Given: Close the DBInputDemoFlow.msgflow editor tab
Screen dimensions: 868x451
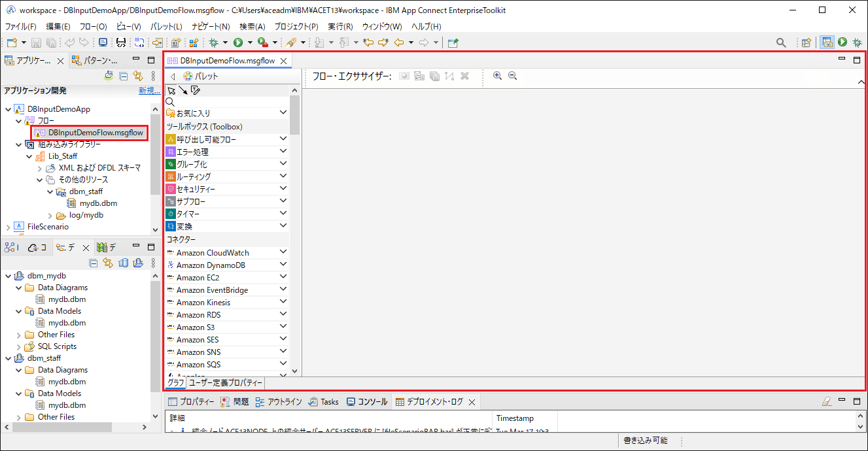Looking at the screenshot, I should (283, 61).
